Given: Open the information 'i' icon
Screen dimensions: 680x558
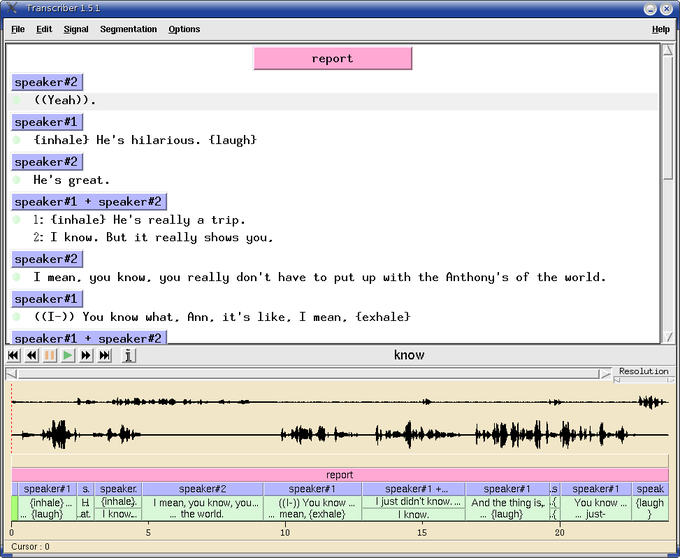Looking at the screenshot, I should [128, 355].
